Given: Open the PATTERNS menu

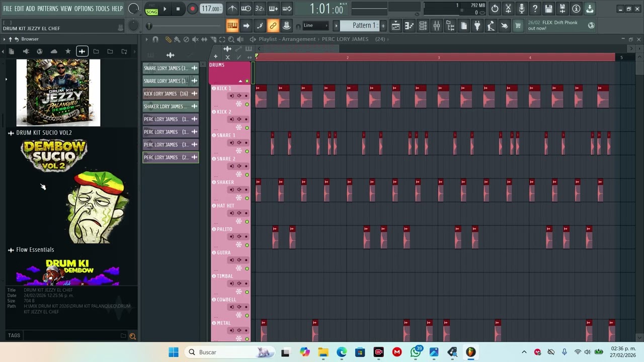Looking at the screenshot, I should coord(48,9).
